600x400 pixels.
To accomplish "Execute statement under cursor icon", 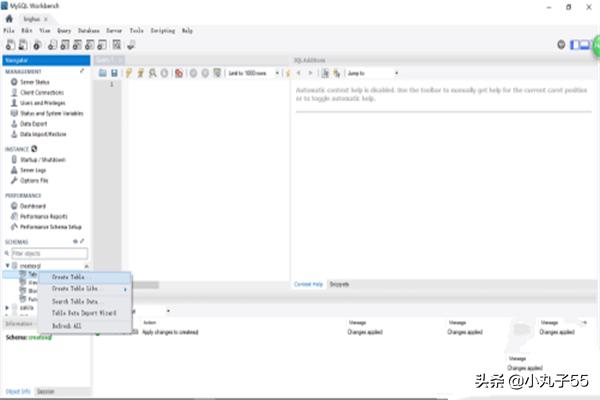I will tap(140, 73).
